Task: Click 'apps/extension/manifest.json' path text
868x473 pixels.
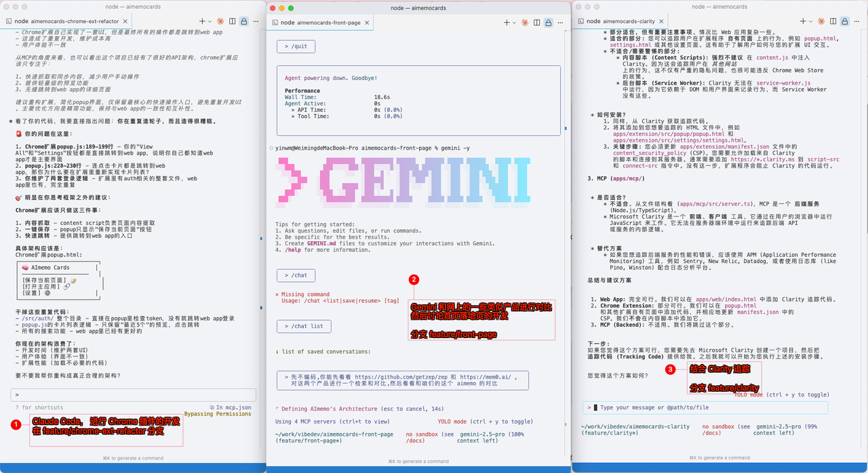Action: click(x=726, y=146)
